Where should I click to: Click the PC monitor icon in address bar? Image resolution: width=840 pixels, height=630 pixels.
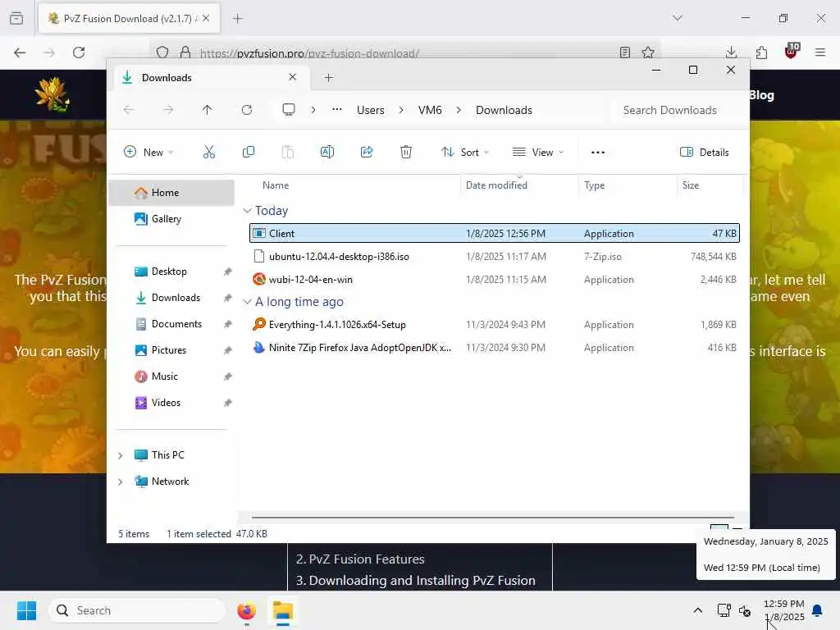pos(289,110)
